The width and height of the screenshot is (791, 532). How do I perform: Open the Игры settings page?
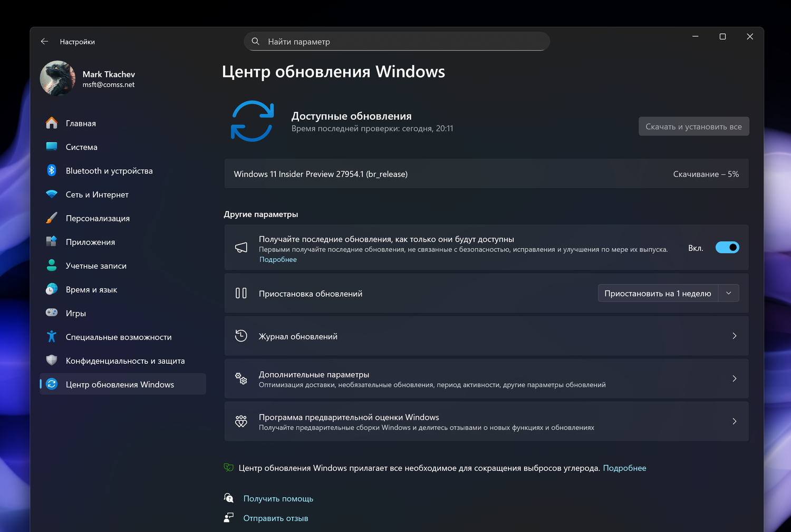click(x=75, y=313)
